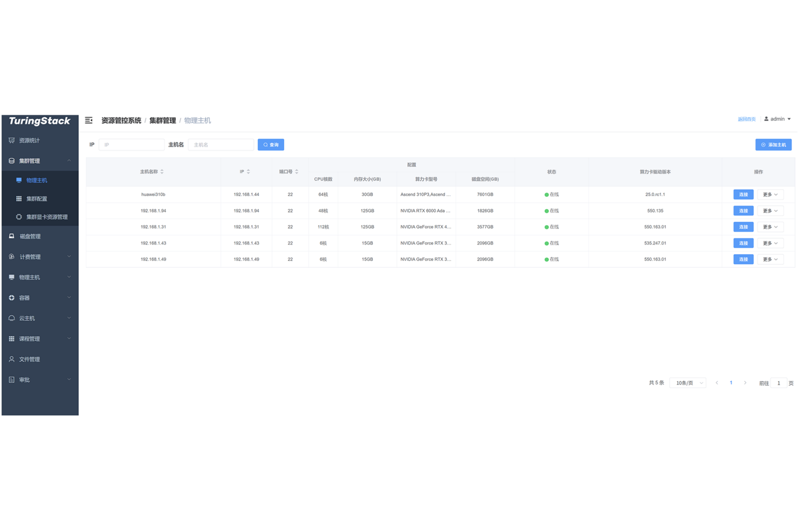Expand 更多 menu for huawei310b row
The image size is (798, 532).
tap(770, 195)
